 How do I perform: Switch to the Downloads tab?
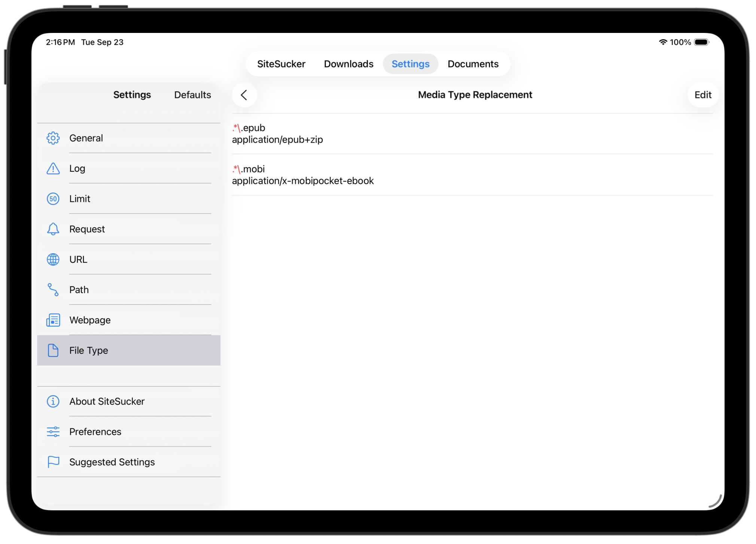click(x=348, y=64)
